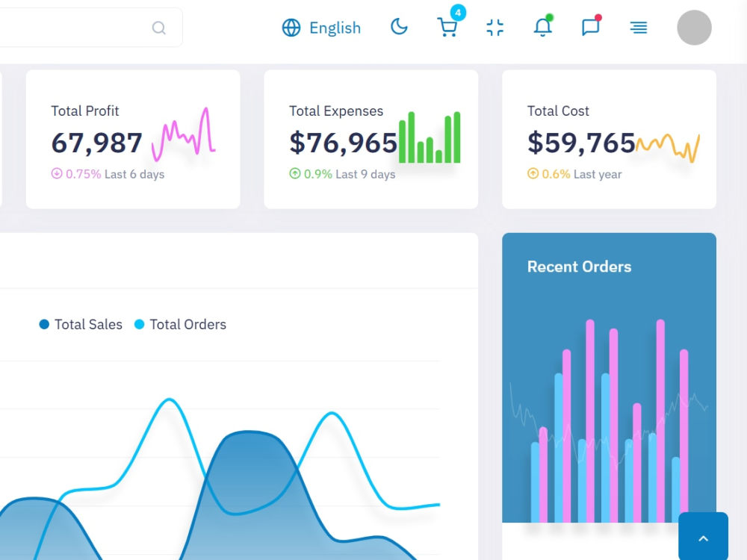
Task: Click the Total Expenses label
Action: pos(336,111)
